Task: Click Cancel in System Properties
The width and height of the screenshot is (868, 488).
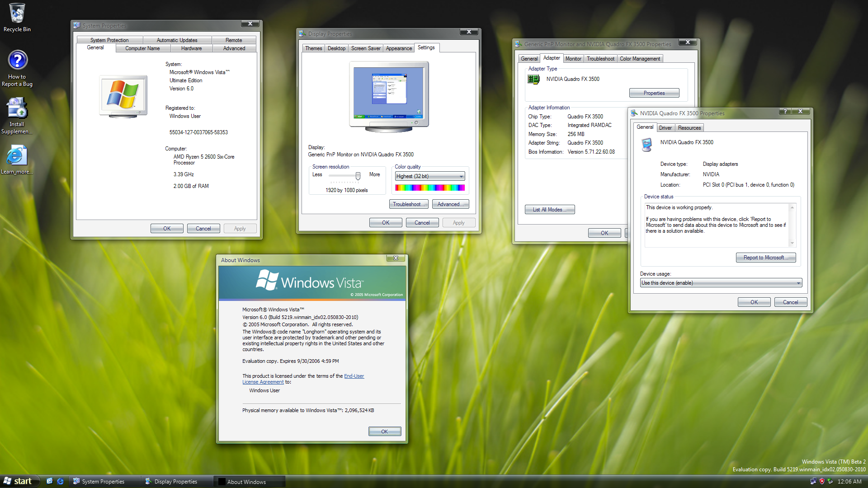Action: (x=203, y=229)
